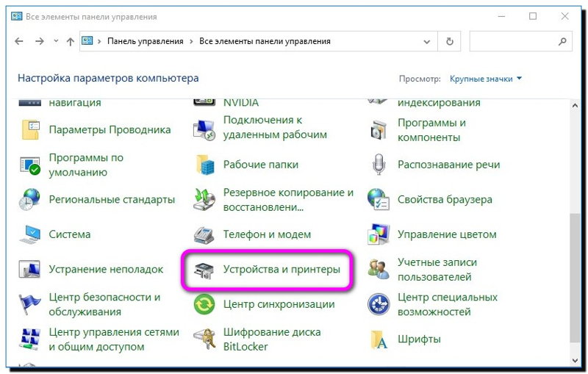Open Центр синхронизации link text
Viewport: 588px width, 374px height.
point(279,304)
